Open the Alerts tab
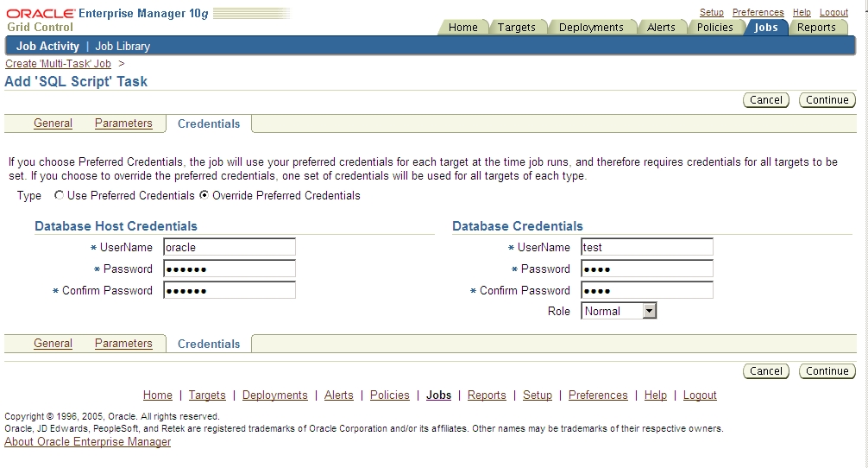The height and width of the screenshot is (468, 868). pos(661,27)
